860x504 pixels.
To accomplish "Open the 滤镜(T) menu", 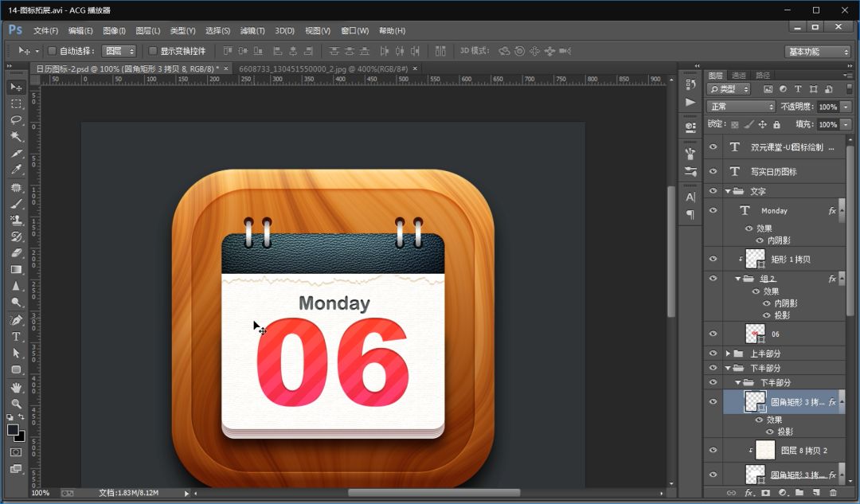I will (252, 31).
